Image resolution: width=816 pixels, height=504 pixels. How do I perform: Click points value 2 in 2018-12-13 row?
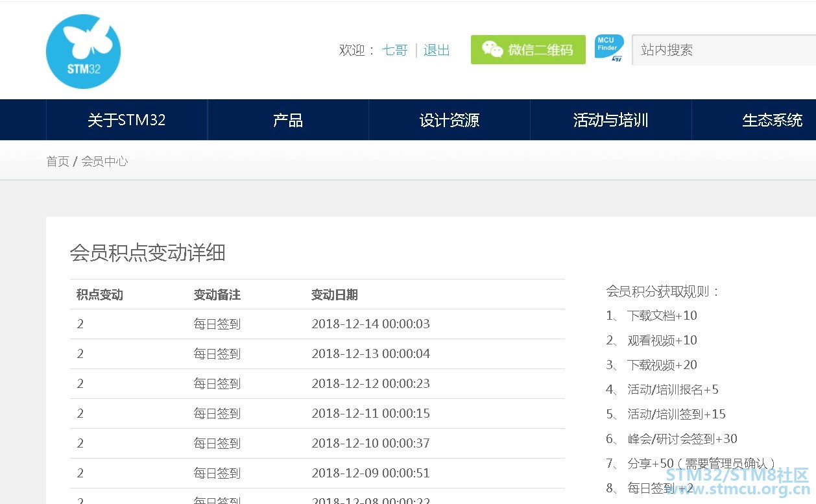tap(80, 354)
